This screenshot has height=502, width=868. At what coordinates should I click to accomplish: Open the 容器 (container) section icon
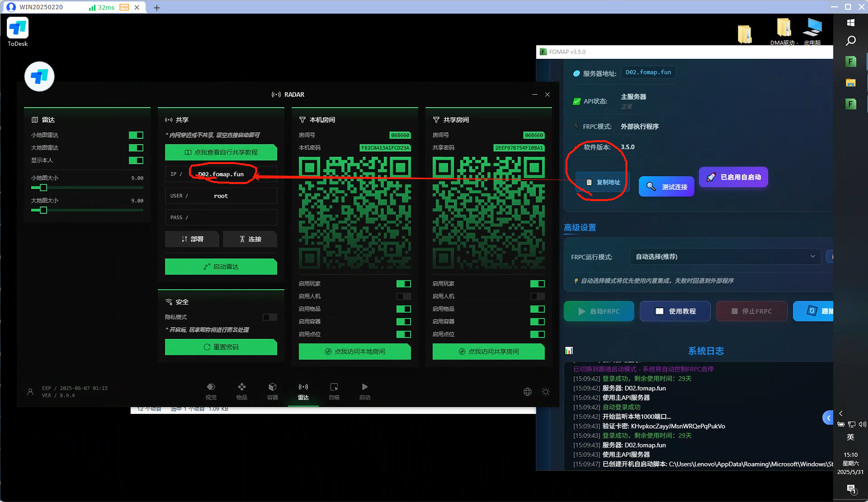point(272,390)
